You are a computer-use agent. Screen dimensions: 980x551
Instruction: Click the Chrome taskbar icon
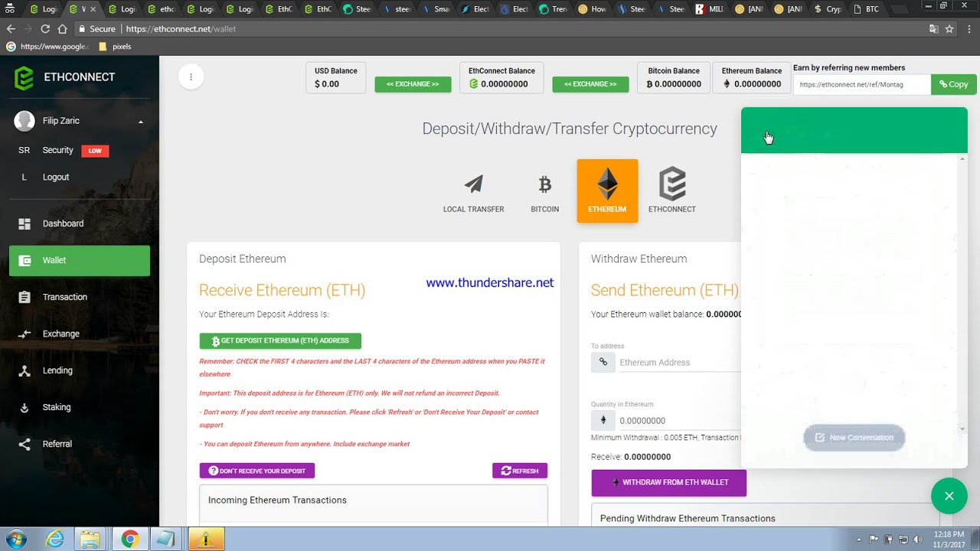(129, 540)
